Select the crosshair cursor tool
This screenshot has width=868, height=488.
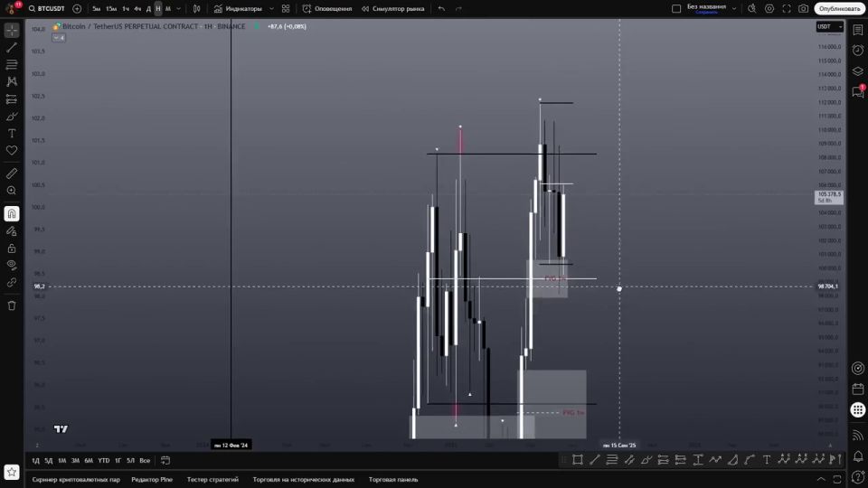(12, 30)
